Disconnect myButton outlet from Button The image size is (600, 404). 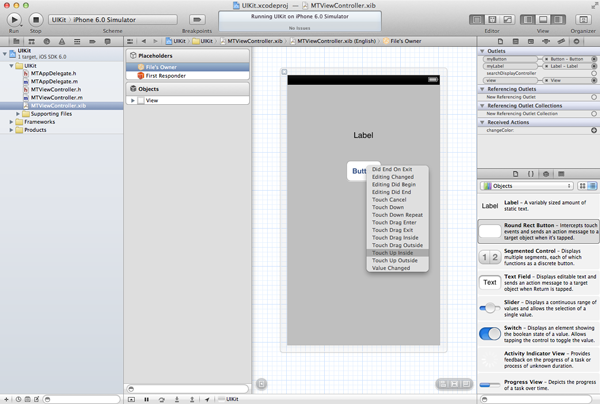tap(547, 59)
